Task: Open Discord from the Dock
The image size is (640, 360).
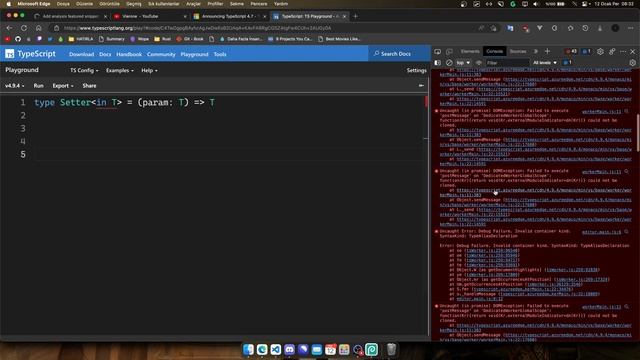Action: coord(289,349)
